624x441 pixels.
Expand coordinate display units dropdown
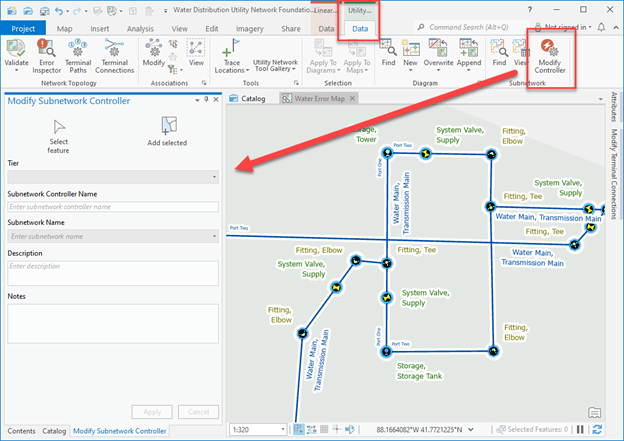471,429
